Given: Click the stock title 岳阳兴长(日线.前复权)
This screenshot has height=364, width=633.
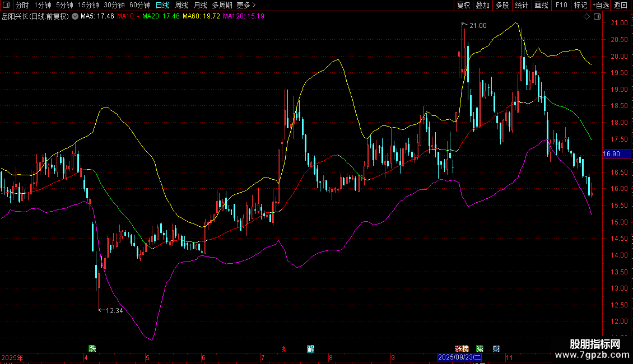Looking at the screenshot, I should (35, 16).
